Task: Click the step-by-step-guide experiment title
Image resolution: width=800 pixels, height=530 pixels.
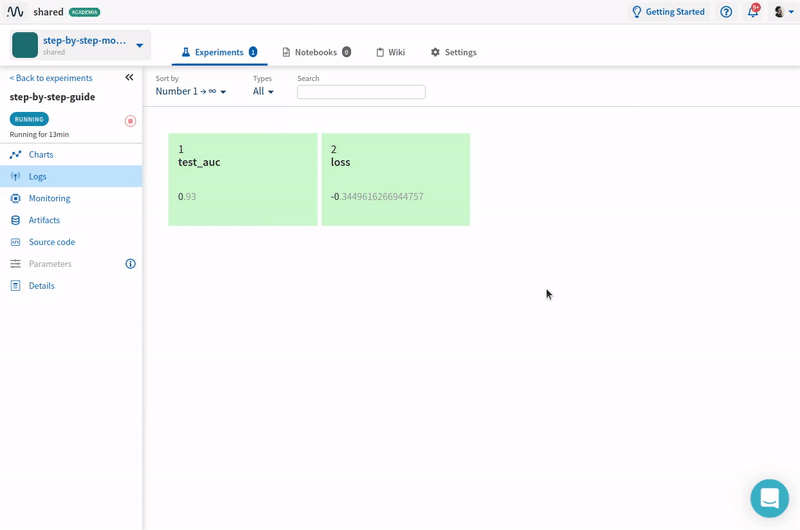Action: [52, 97]
